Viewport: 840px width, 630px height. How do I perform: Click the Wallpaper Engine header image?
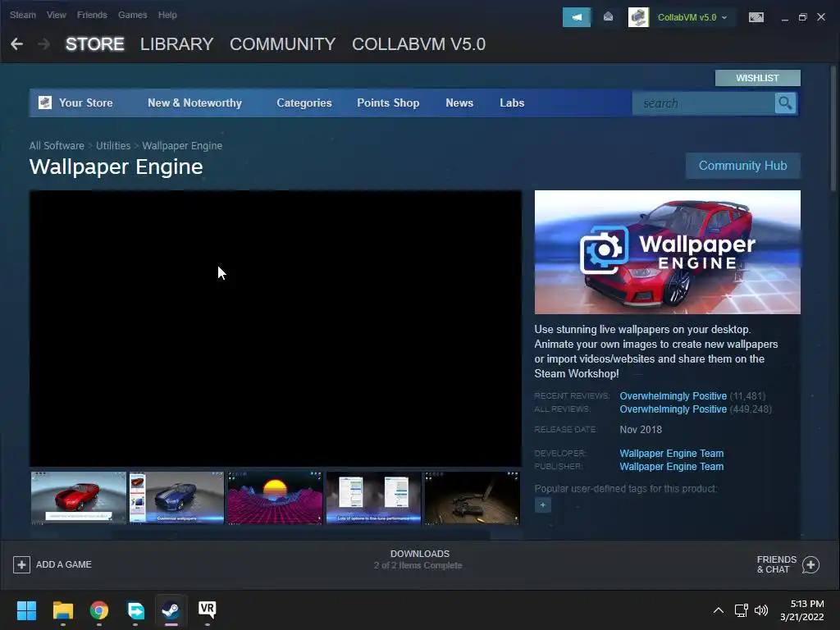pyautogui.click(x=668, y=253)
